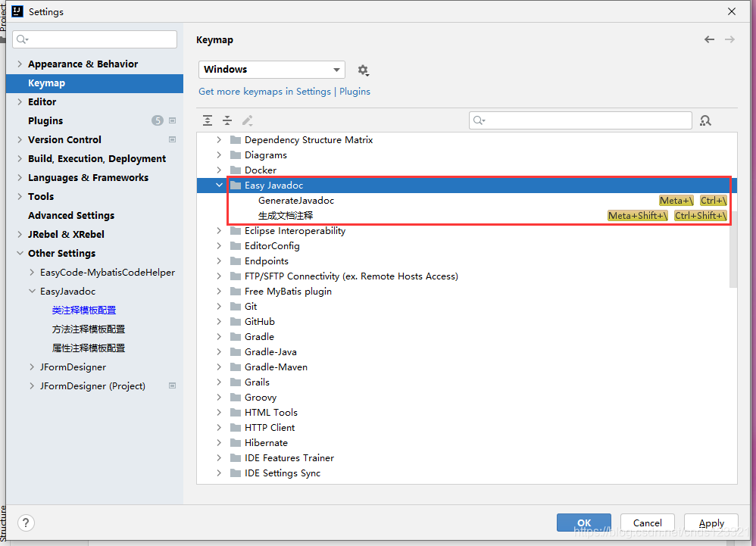756x546 pixels.
Task: Select IDE Features Trainer group
Action: tap(289, 458)
